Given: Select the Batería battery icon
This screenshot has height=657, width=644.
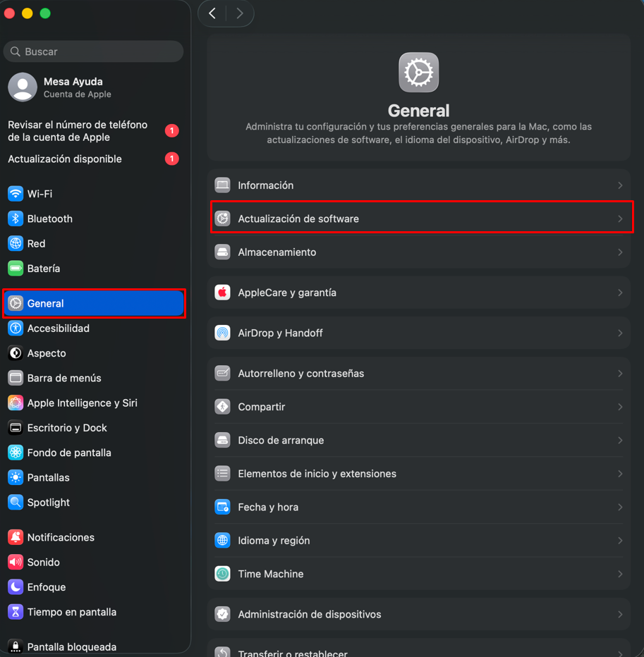Looking at the screenshot, I should tap(16, 269).
